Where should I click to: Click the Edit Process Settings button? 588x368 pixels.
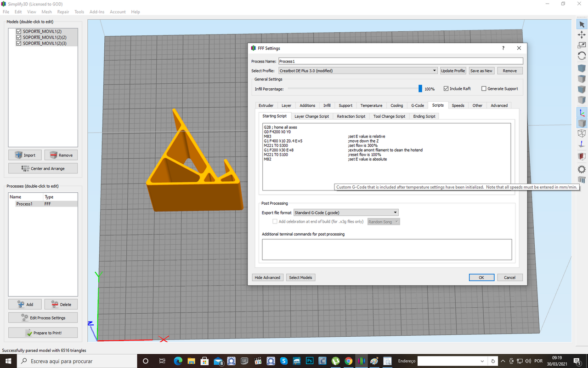point(43,318)
